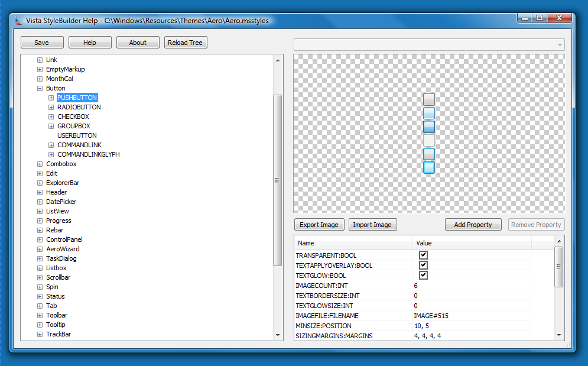Collapse the Button tree node

click(40, 88)
